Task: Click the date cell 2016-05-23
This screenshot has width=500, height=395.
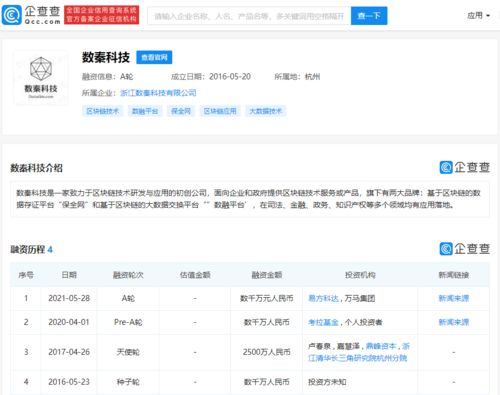Action: coord(69,382)
